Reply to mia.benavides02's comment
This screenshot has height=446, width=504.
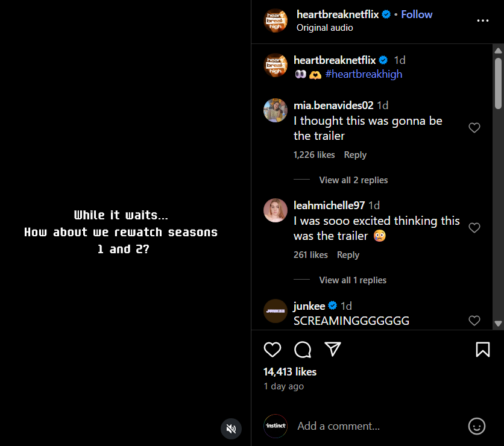coord(355,155)
